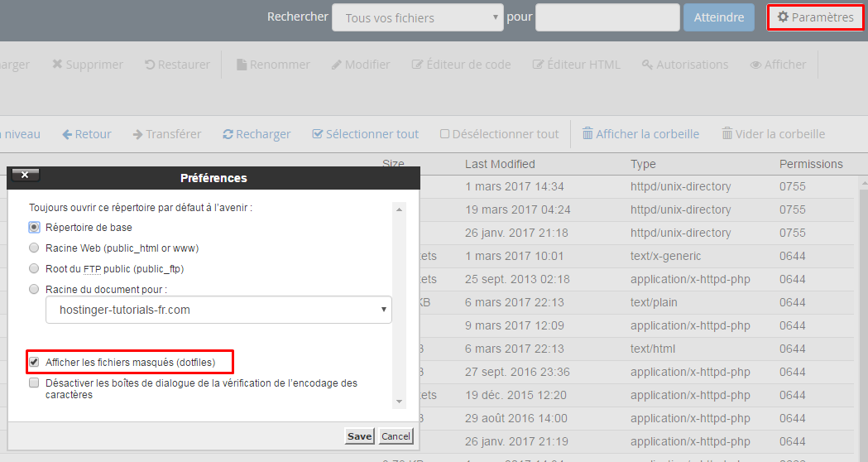This screenshot has height=462, width=868.
Task: Click the Éditeur HTML toolbar label
Action: [x=583, y=65]
